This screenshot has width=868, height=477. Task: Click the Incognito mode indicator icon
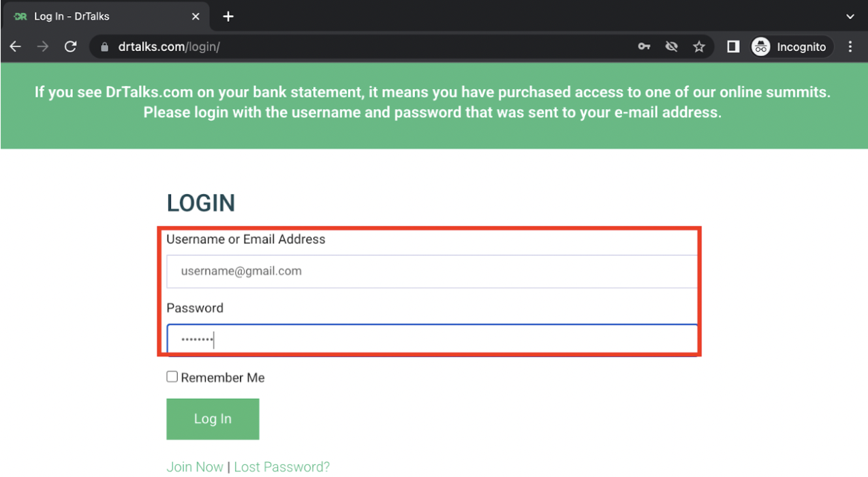(760, 46)
